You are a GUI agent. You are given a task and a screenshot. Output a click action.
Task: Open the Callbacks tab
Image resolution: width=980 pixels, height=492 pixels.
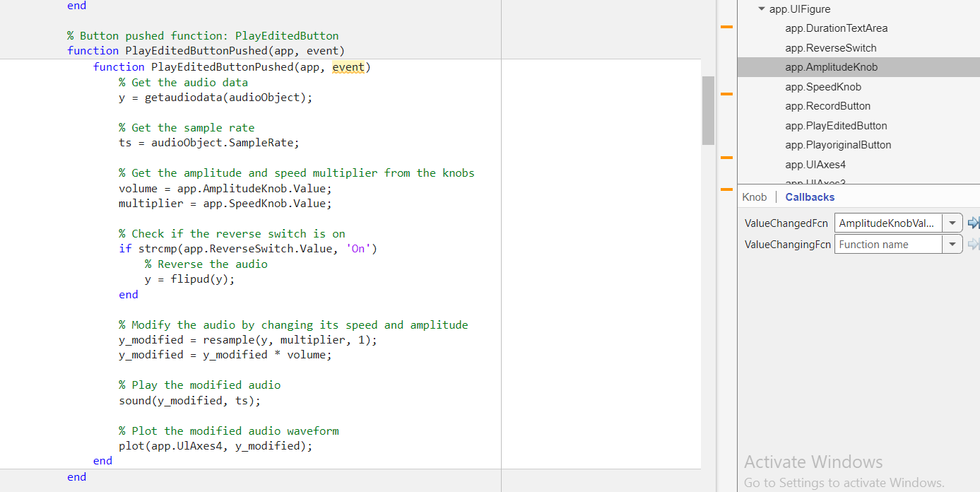coord(809,197)
